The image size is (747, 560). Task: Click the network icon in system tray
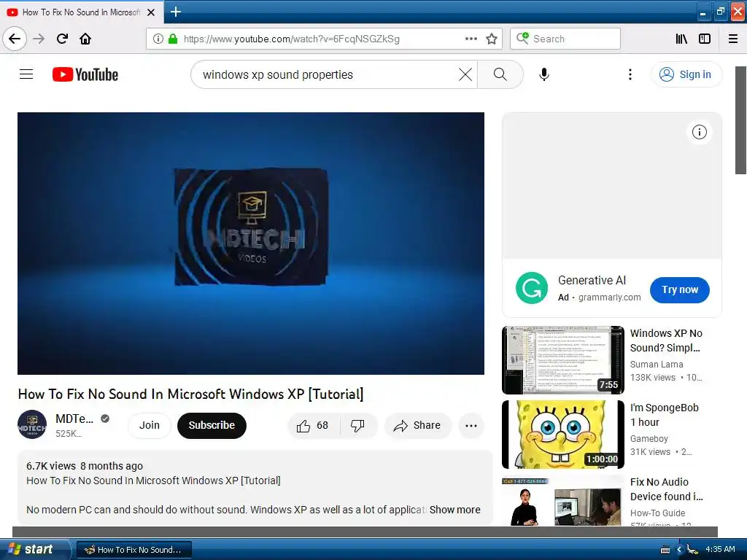[692, 550]
